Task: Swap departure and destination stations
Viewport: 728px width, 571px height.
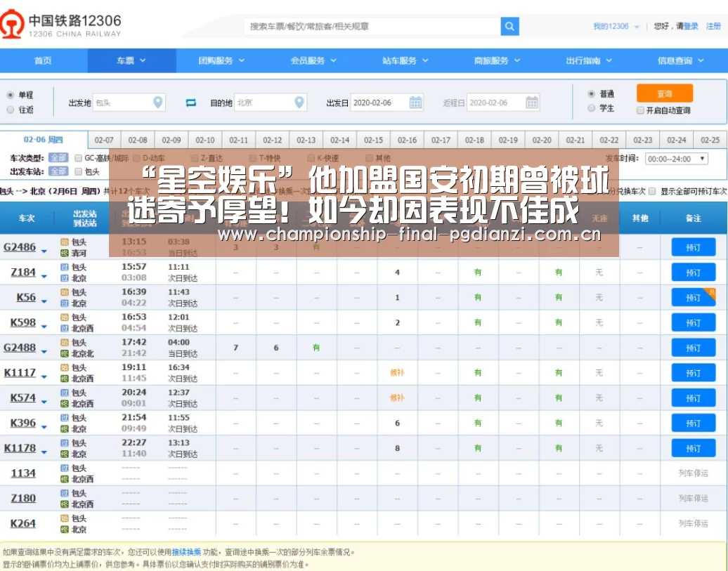Action: point(191,103)
